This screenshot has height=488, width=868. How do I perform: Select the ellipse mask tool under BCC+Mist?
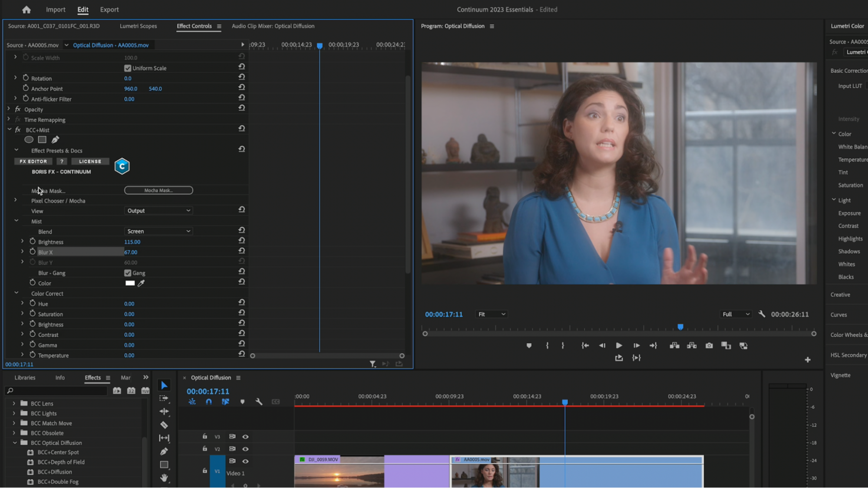[29, 140]
